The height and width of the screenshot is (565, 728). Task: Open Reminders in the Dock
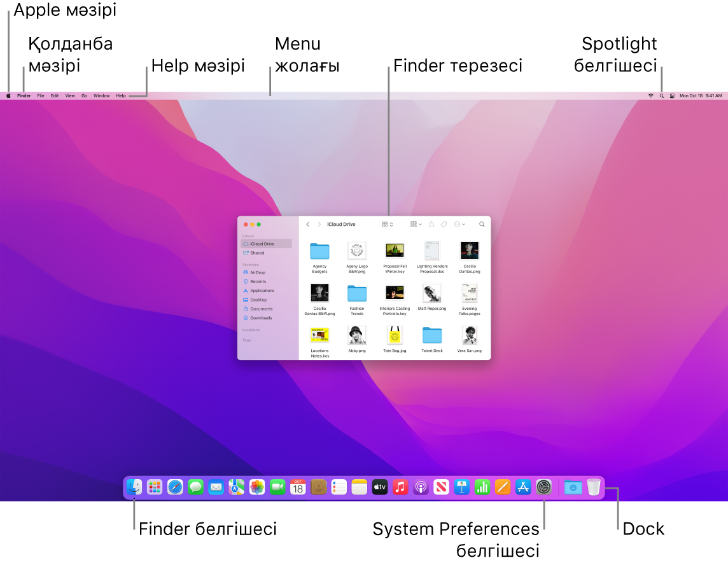pos(339,487)
